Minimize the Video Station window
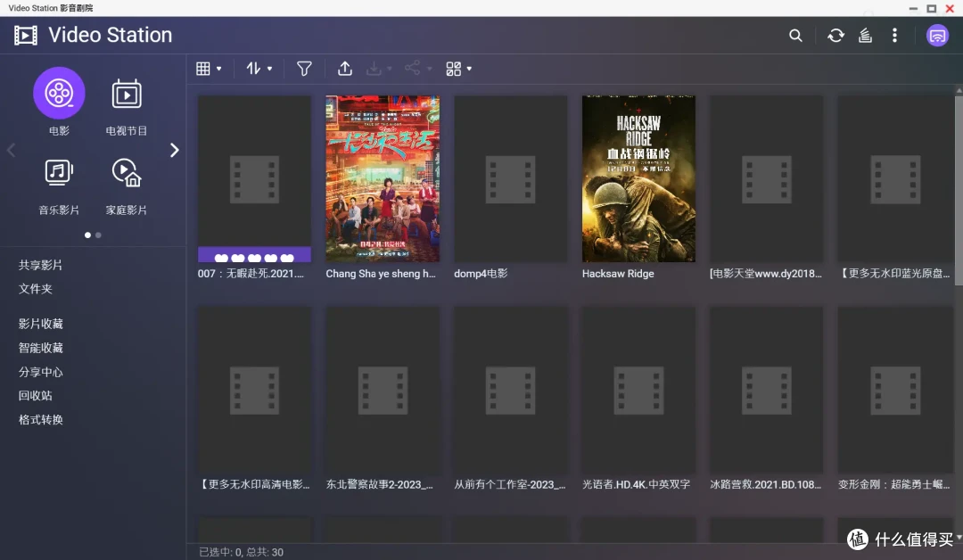This screenshot has width=963, height=560. (913, 9)
